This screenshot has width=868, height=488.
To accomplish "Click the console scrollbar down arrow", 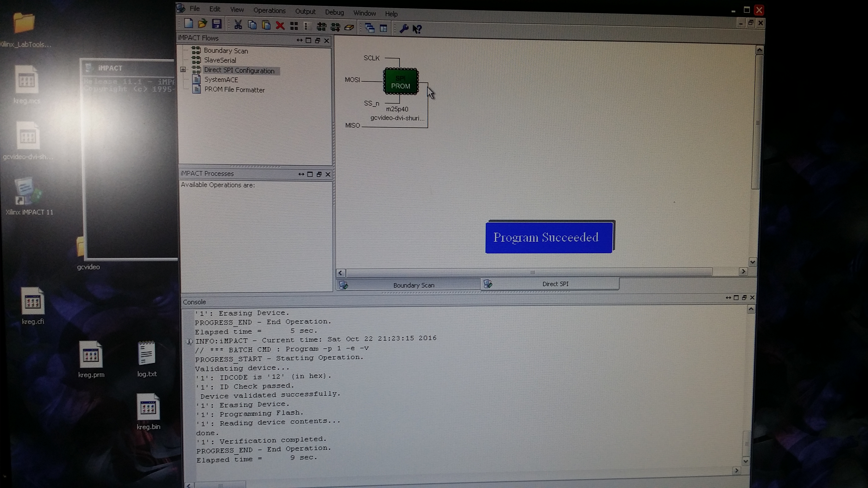I will pos(746,461).
